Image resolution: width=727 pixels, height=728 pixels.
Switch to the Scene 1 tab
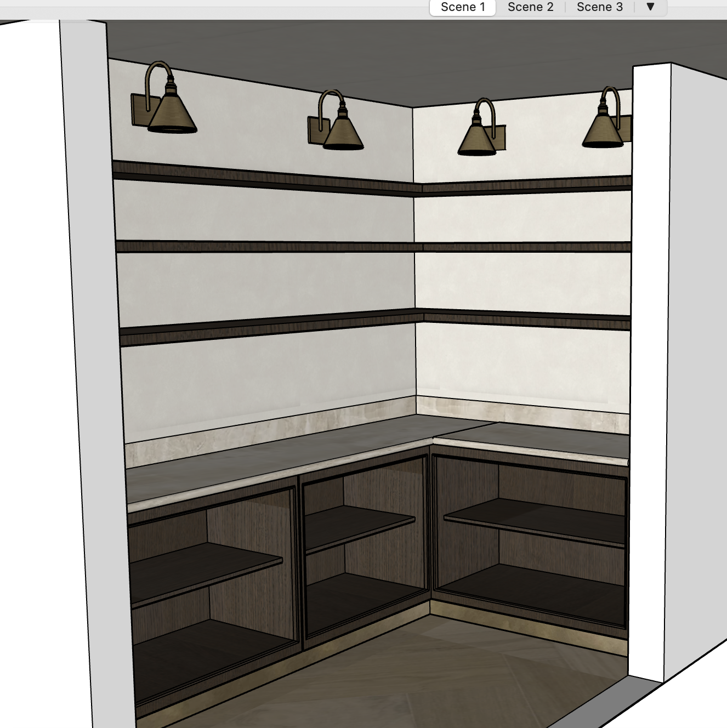click(x=463, y=7)
